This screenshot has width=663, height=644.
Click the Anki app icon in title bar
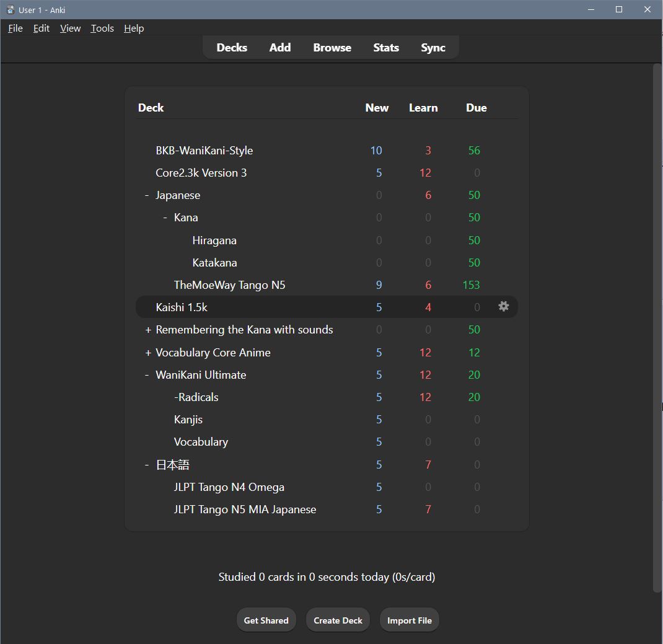pyautogui.click(x=10, y=10)
